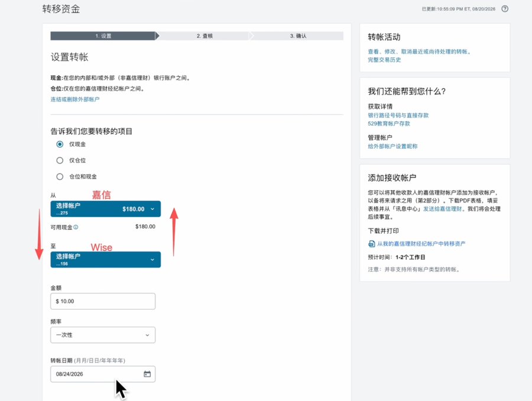
Task: Expand the 频率 一次性 dropdown
Action: [103, 335]
